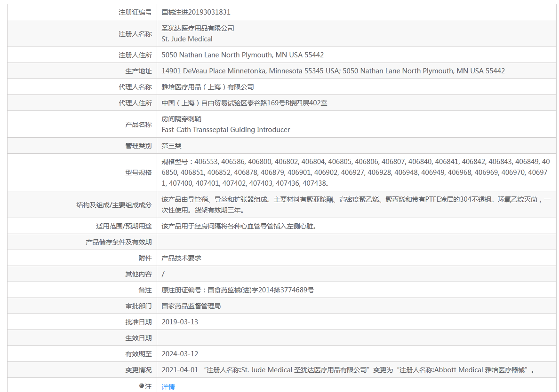Click the 生效日期 label
The width and height of the screenshot is (559, 392).
pyautogui.click(x=138, y=338)
